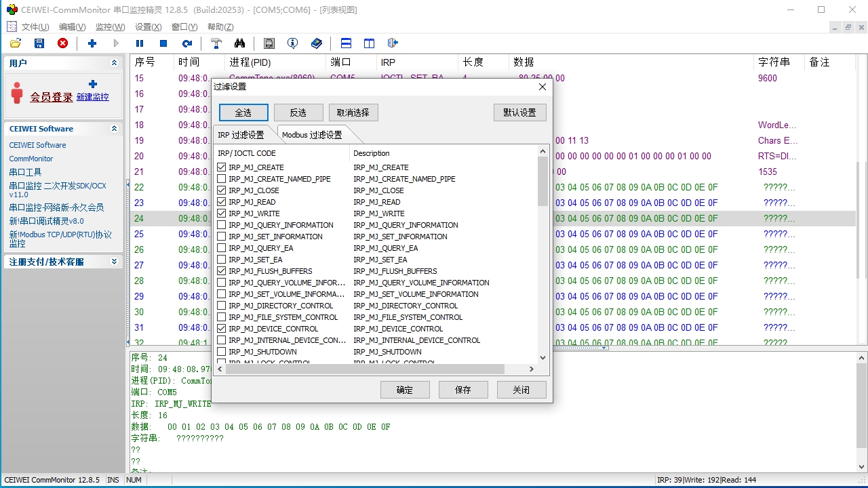
Task: Stop monitoring with the blue square icon
Action: 163,43
